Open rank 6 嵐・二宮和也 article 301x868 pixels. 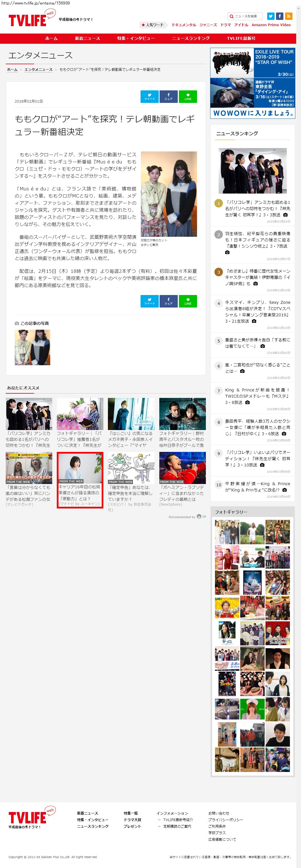coord(258,368)
